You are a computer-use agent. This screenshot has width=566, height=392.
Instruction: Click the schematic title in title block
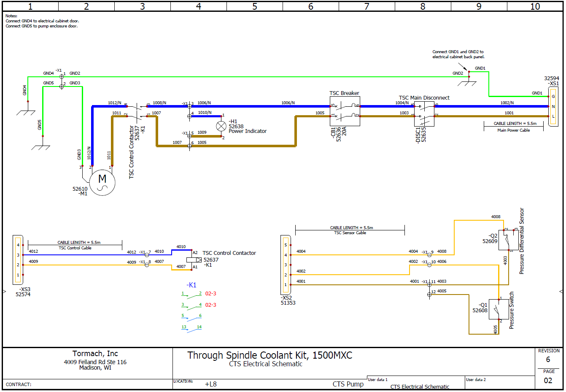point(270,355)
